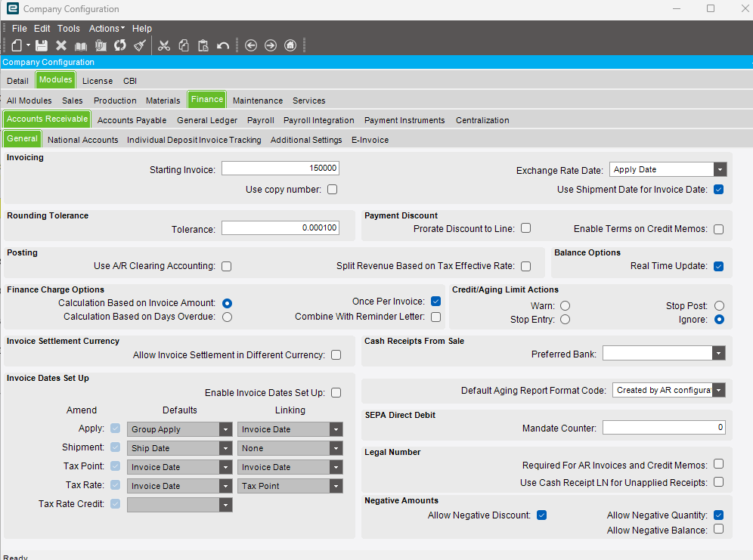
Task: Open the Apply defaults Group Apply dropdown
Action: click(x=225, y=429)
